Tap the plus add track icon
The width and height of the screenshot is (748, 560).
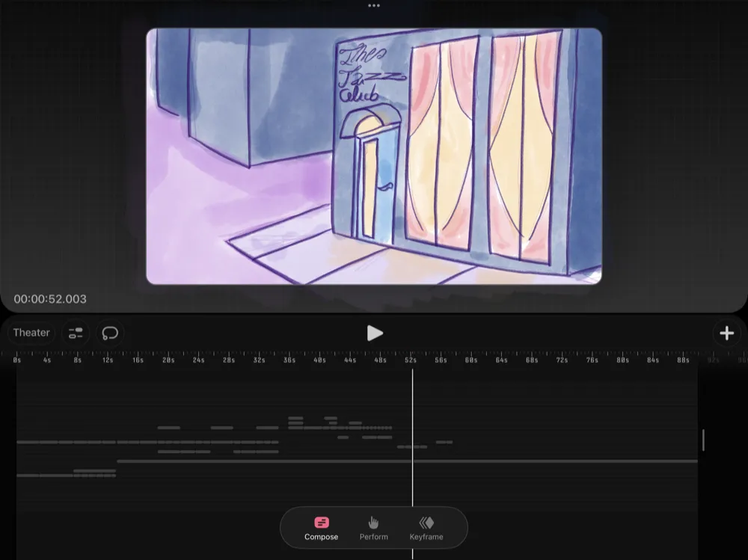click(x=726, y=333)
